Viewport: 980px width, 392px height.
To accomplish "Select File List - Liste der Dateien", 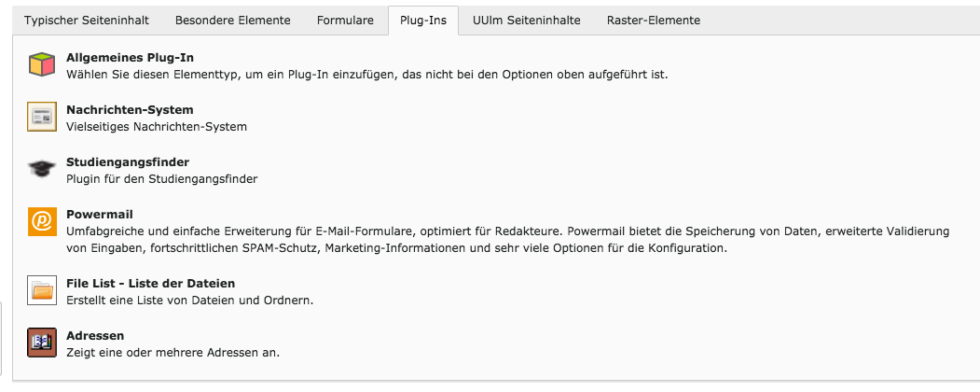I will (151, 283).
